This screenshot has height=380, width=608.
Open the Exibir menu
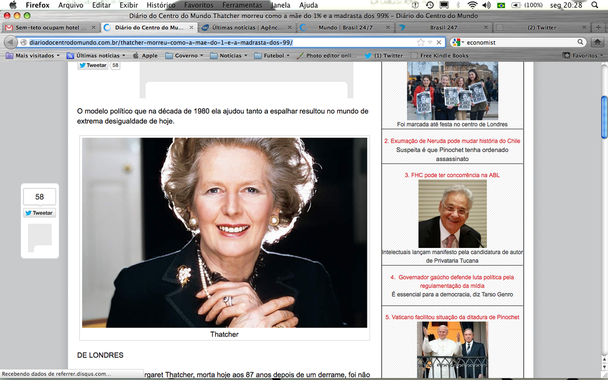[128, 5]
